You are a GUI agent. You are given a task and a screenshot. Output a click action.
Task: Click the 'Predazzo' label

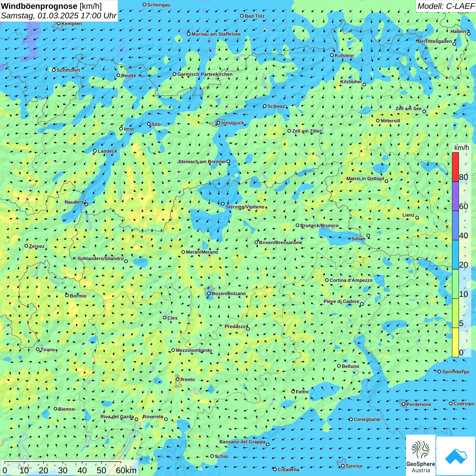coord(235,326)
